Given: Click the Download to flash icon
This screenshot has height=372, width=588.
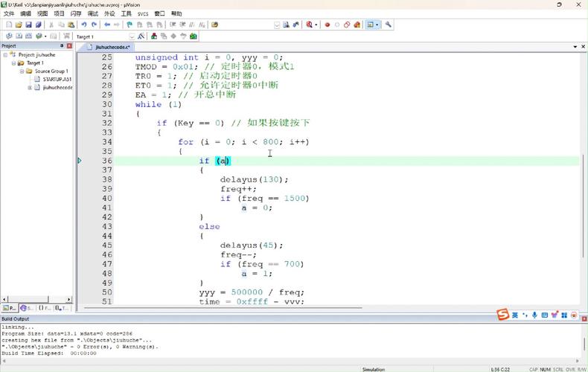Looking at the screenshot, I should 66,36.
